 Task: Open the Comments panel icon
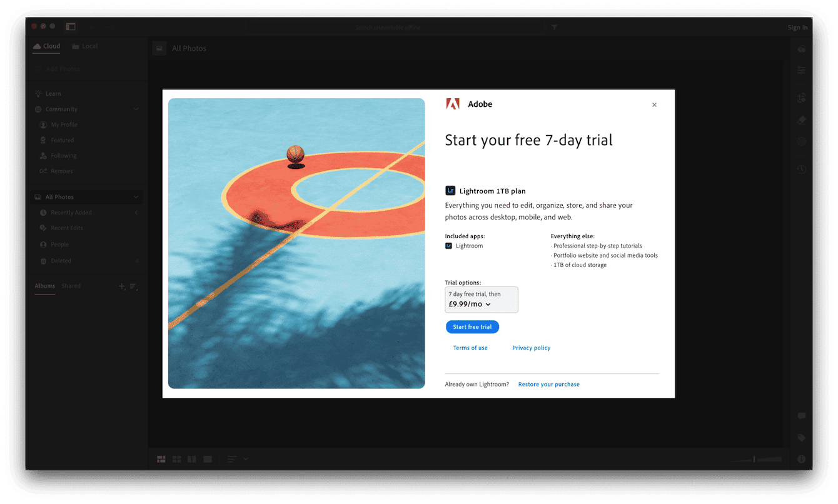(801, 415)
